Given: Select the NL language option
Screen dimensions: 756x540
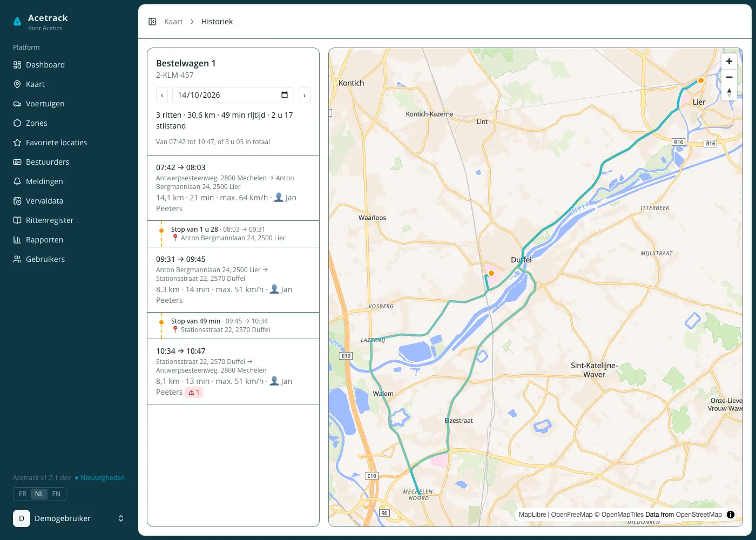Looking at the screenshot, I should tap(39, 494).
